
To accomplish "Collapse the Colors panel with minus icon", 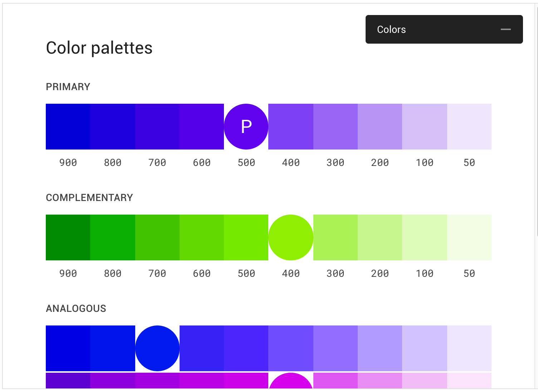I will pos(505,29).
